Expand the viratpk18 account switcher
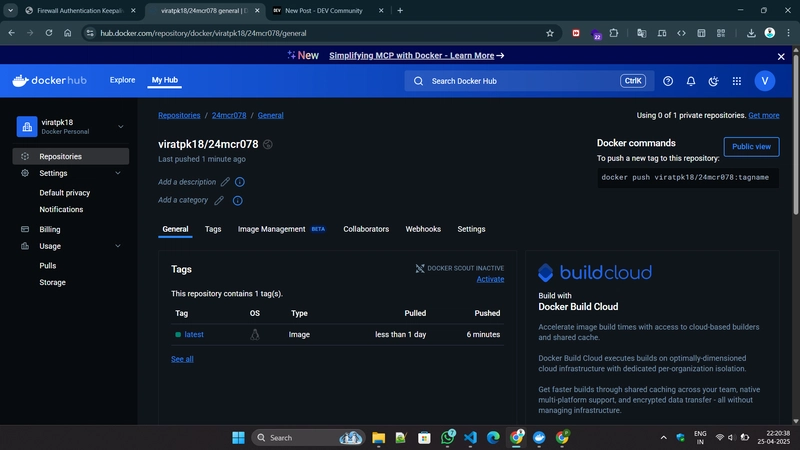800x450 pixels. [x=120, y=127]
